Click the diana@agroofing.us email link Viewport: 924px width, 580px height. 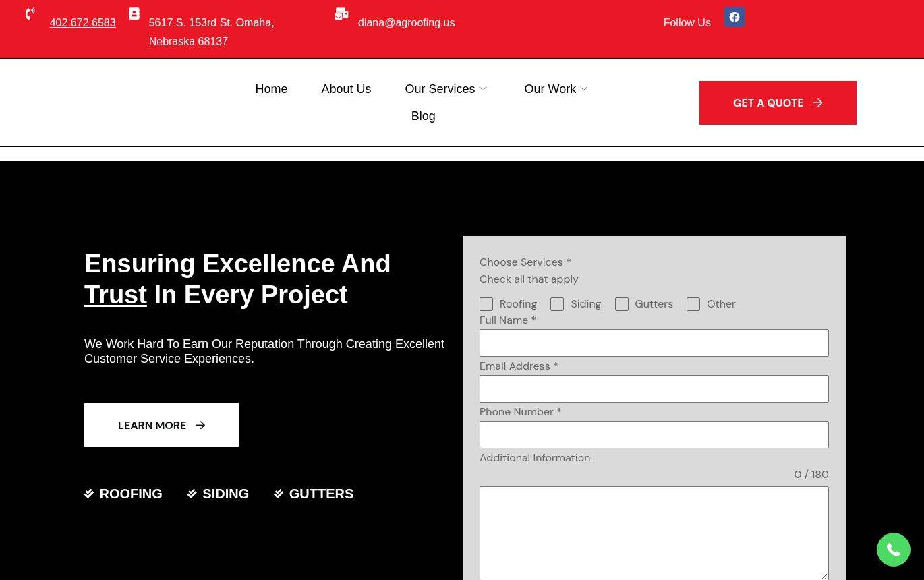406,22
